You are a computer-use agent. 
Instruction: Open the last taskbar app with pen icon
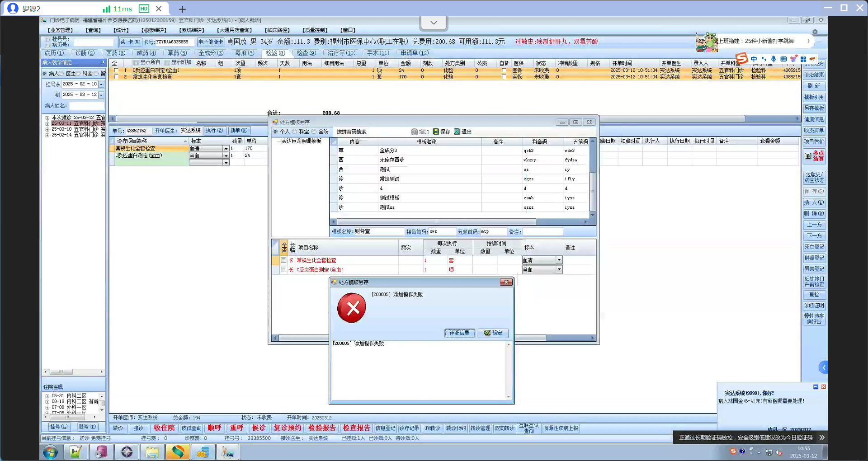point(228,452)
